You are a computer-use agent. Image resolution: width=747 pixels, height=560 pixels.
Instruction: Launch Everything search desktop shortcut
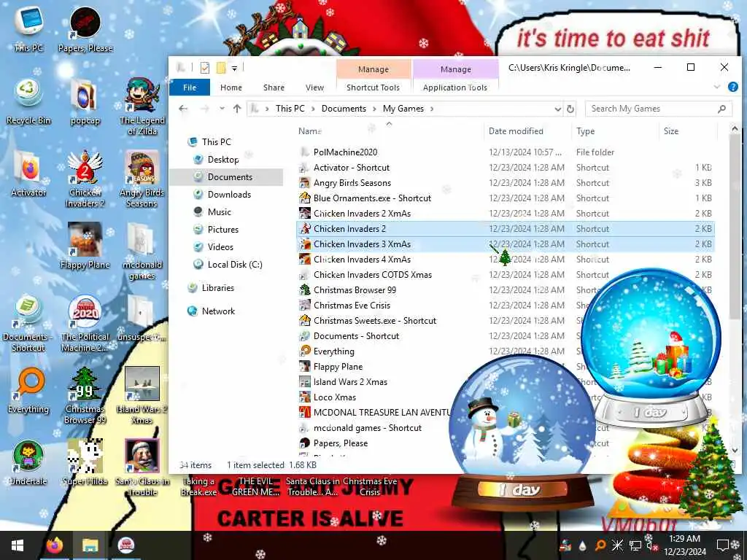28,391
